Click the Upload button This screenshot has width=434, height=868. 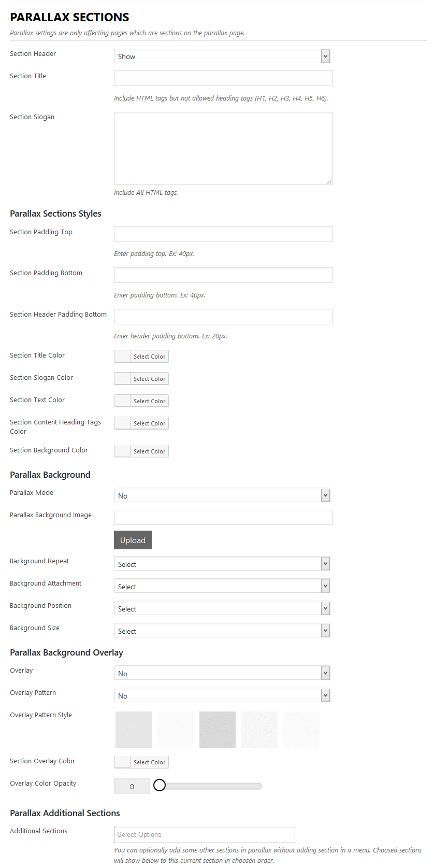click(133, 540)
